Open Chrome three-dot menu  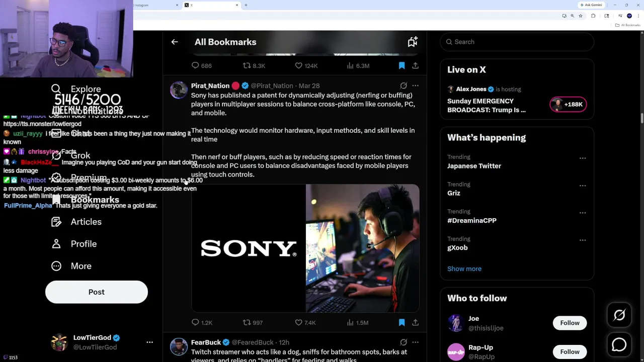[x=637, y=16]
